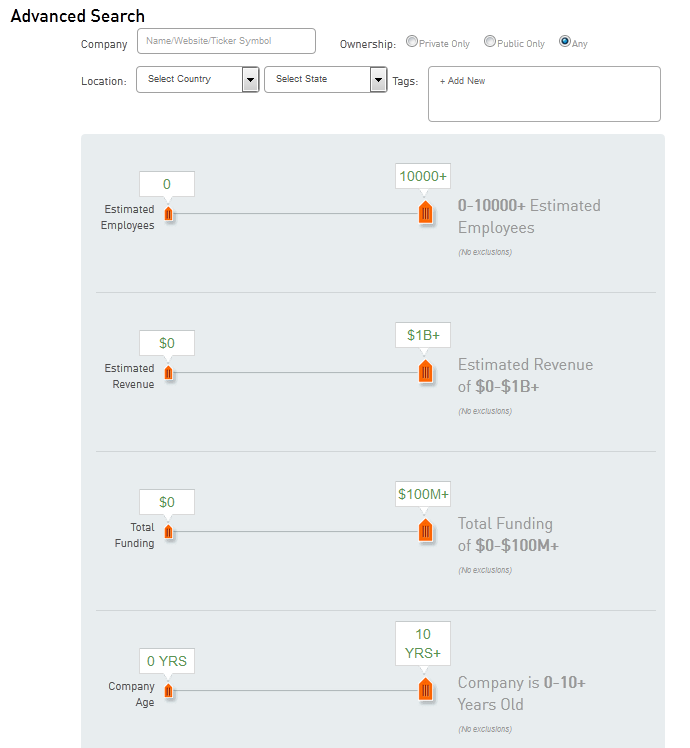Viewport: 690px width, 748px height.
Task: Click the 10000+ employees value box
Action: (423, 176)
